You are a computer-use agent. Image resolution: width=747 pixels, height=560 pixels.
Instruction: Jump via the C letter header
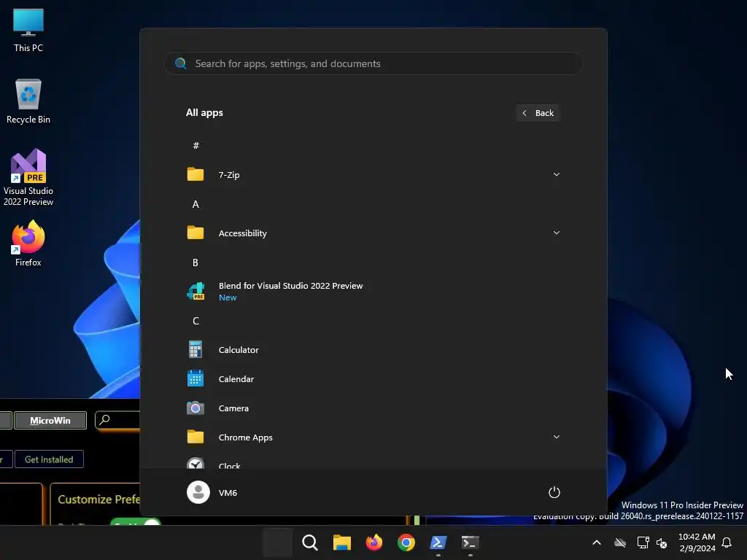tap(196, 321)
